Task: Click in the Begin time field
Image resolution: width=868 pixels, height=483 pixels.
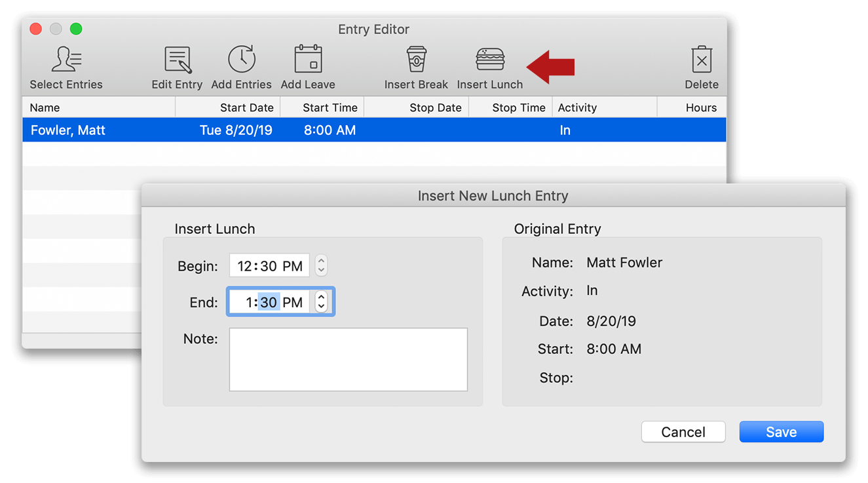Action: (269, 265)
